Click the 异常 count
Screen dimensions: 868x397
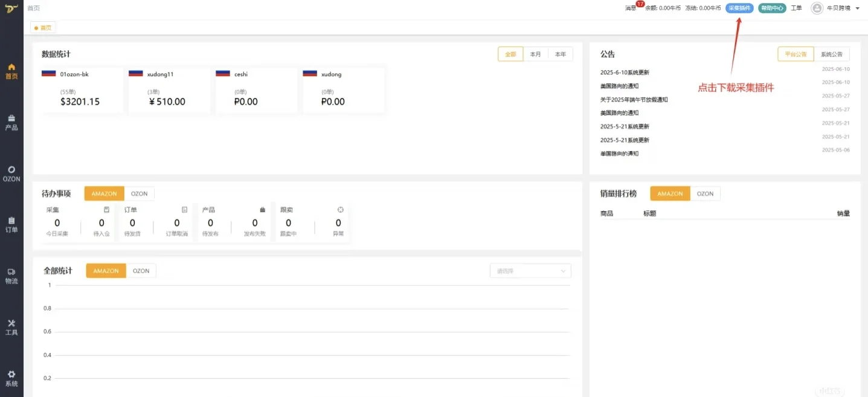338,223
